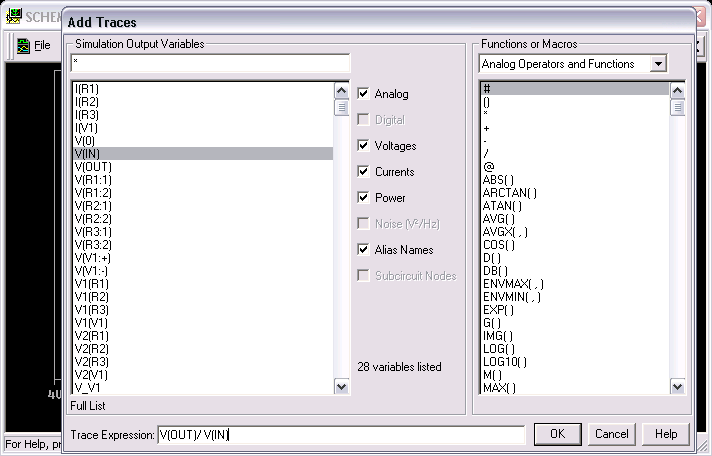Open the Analog Operators and Functions dropdown

pyautogui.click(x=658, y=64)
